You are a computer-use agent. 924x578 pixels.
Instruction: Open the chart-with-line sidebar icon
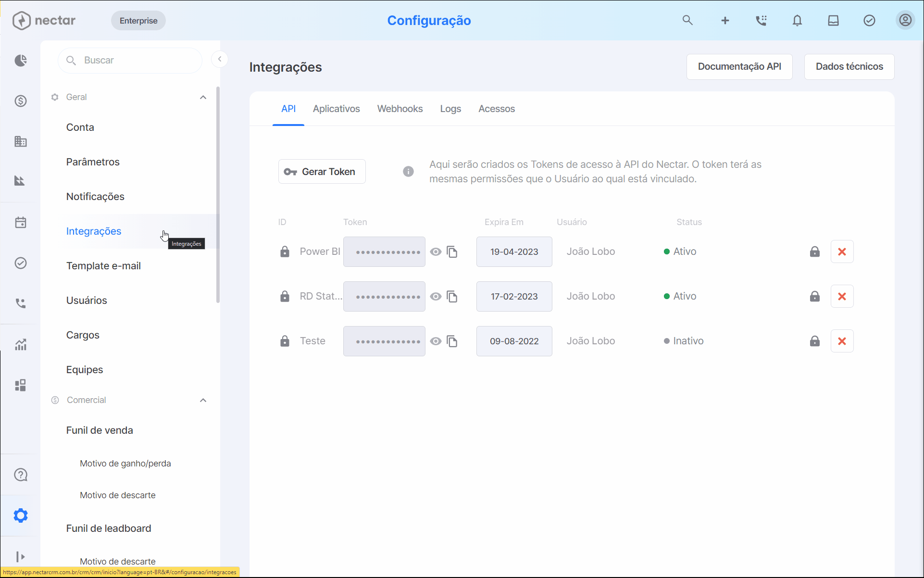21,181
